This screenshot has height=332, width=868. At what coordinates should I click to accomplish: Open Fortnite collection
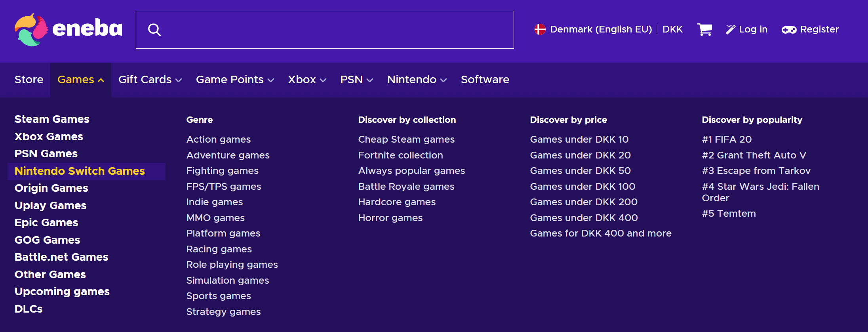pyautogui.click(x=400, y=155)
